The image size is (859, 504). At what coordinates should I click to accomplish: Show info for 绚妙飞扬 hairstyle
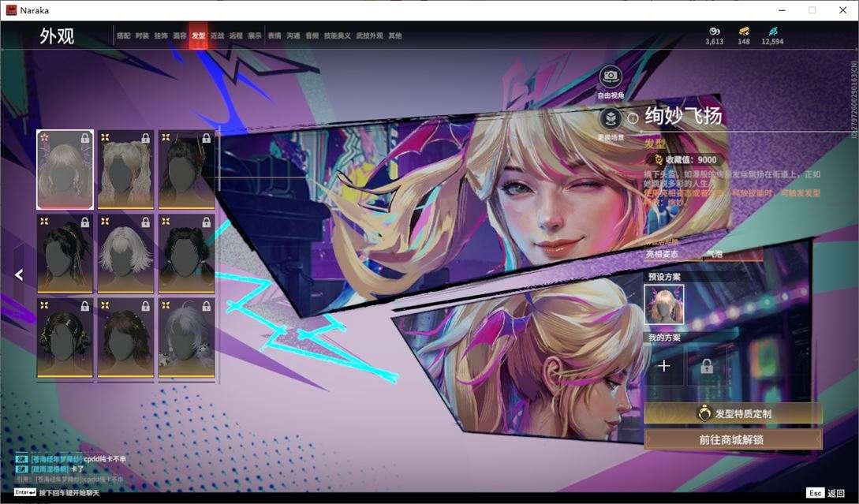click(x=633, y=118)
